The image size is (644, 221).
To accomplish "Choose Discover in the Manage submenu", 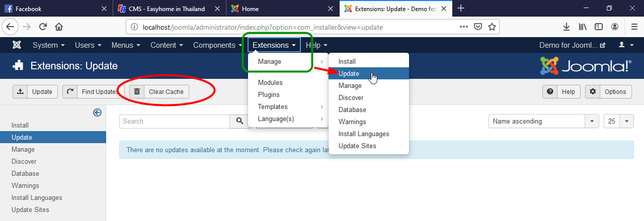I will 369,97.
